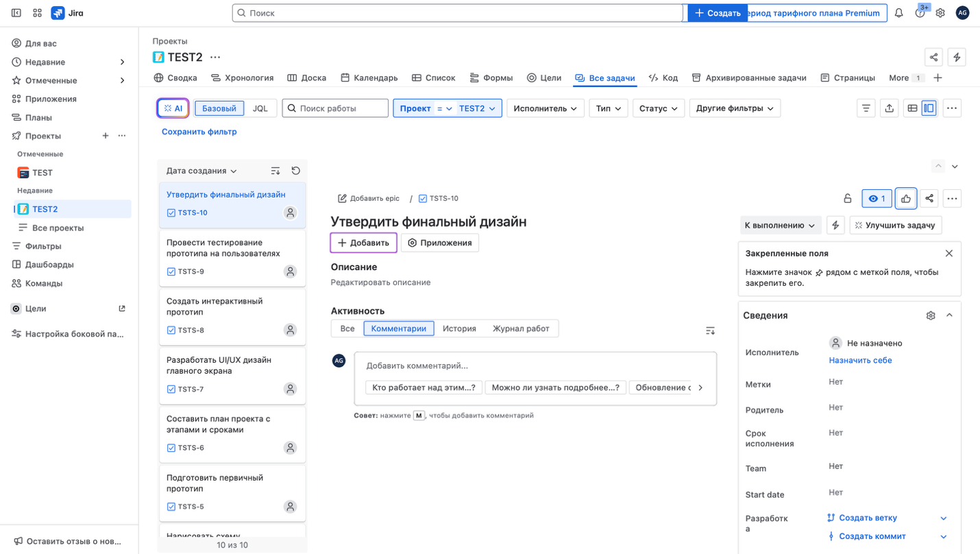Viewport: 980px width, 554px height.
Task: Click the "Назначить себе" link
Action: tap(860, 360)
